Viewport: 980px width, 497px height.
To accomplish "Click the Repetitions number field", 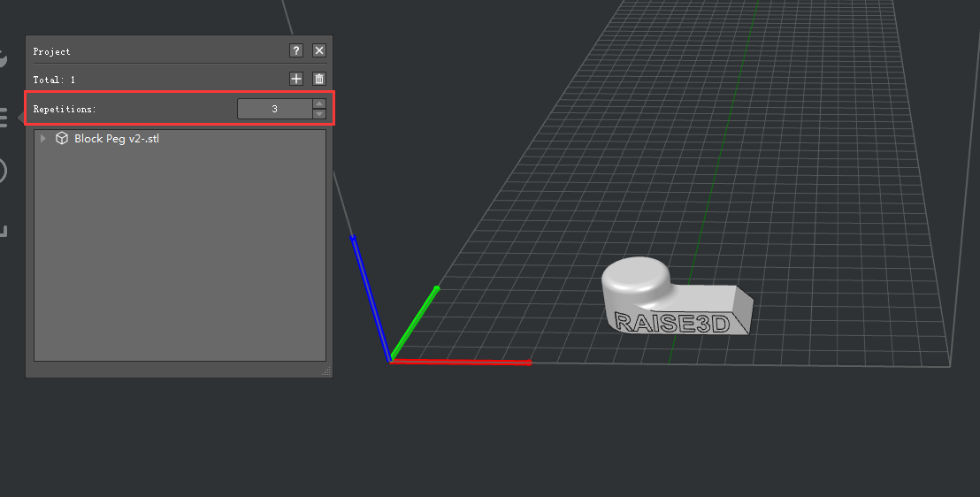I will coord(274,109).
